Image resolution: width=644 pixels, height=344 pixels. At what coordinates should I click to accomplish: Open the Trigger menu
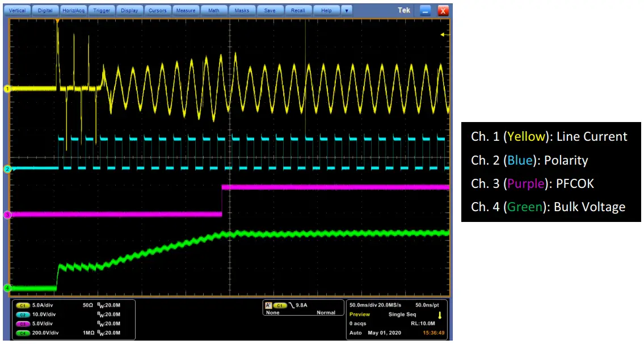[102, 10]
